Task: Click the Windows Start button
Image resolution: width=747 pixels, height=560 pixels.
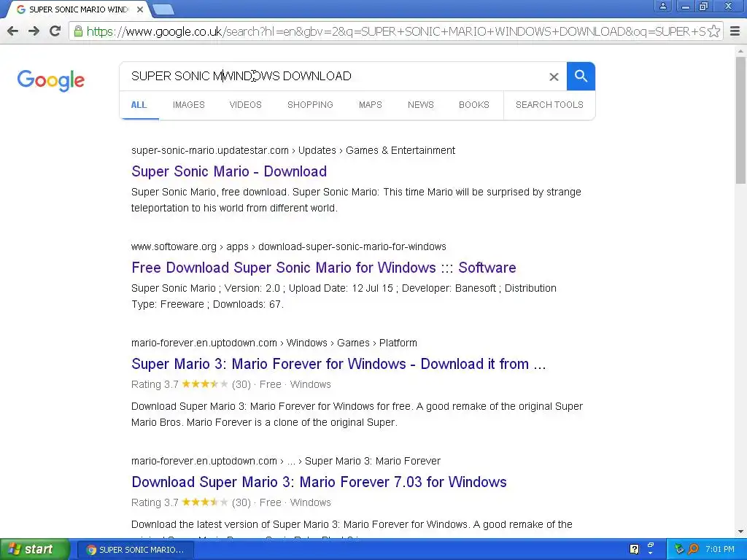Action: pos(34,550)
